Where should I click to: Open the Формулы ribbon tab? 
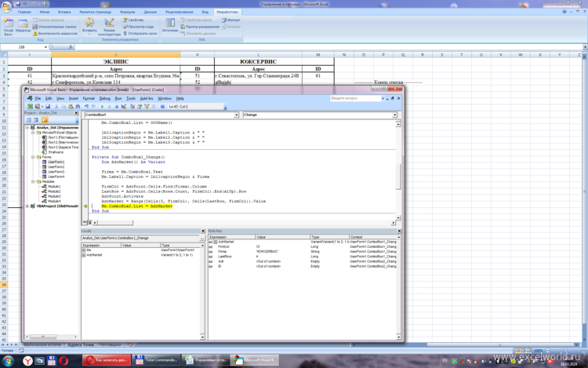tap(128, 12)
